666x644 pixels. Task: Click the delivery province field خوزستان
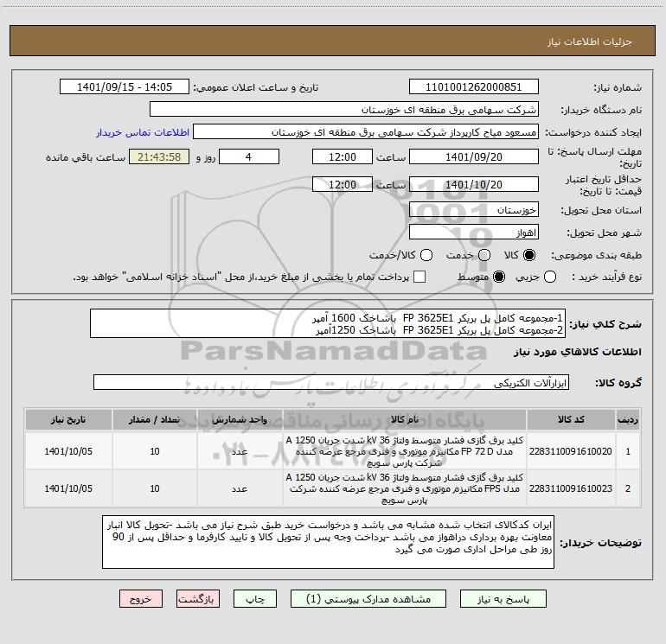[474, 210]
